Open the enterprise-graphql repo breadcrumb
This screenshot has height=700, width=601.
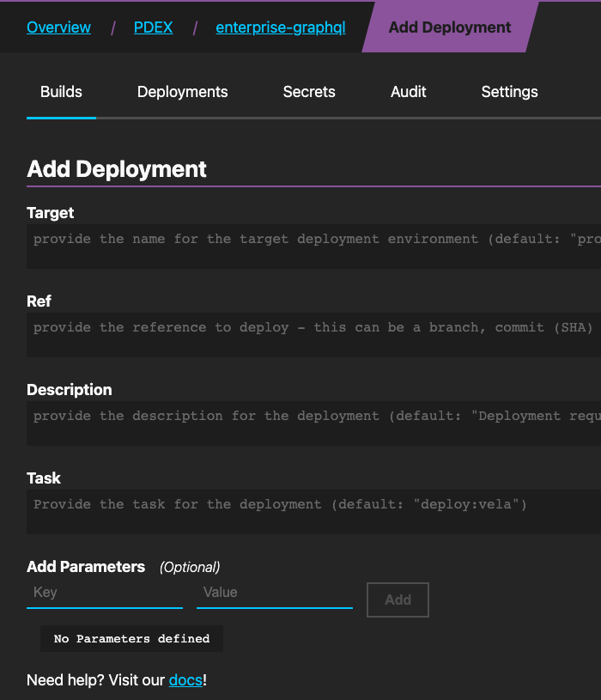pos(281,27)
